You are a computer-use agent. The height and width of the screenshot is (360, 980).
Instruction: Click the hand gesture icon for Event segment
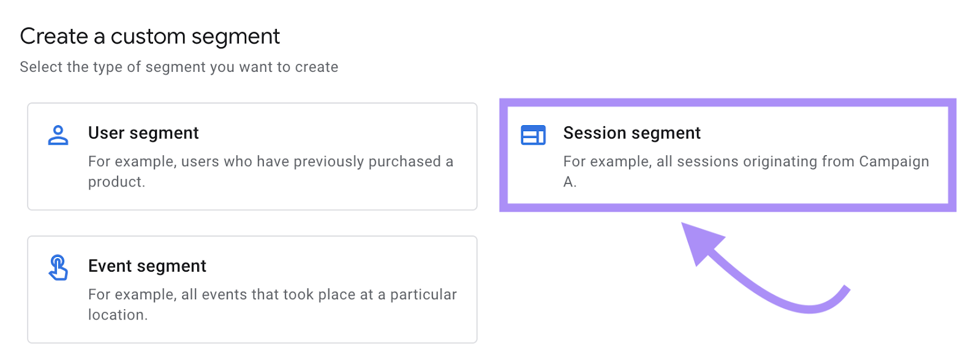pos(58,266)
